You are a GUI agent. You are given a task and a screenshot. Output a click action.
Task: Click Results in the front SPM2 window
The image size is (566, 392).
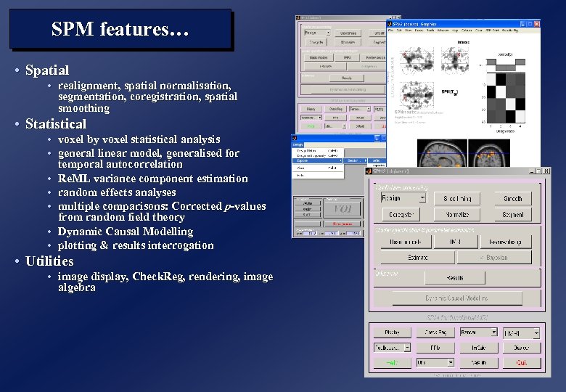pos(455,277)
